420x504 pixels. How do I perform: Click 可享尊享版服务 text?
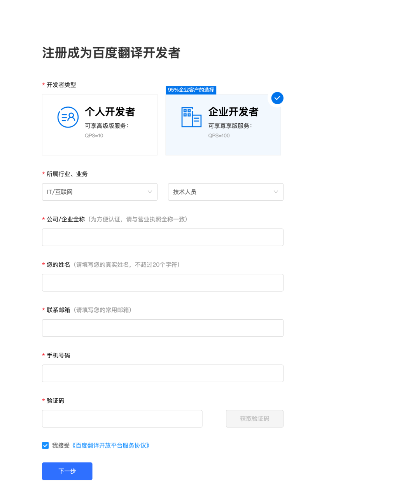pyautogui.click(x=230, y=126)
